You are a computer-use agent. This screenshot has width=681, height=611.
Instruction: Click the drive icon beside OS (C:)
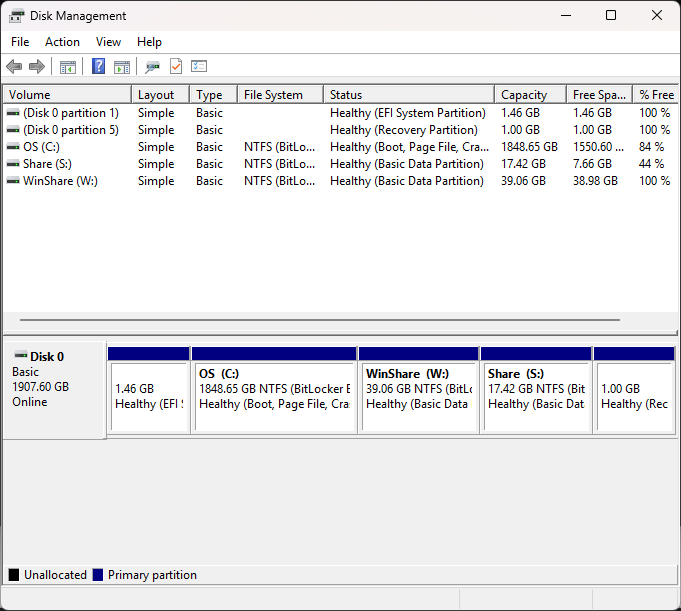click(13, 147)
